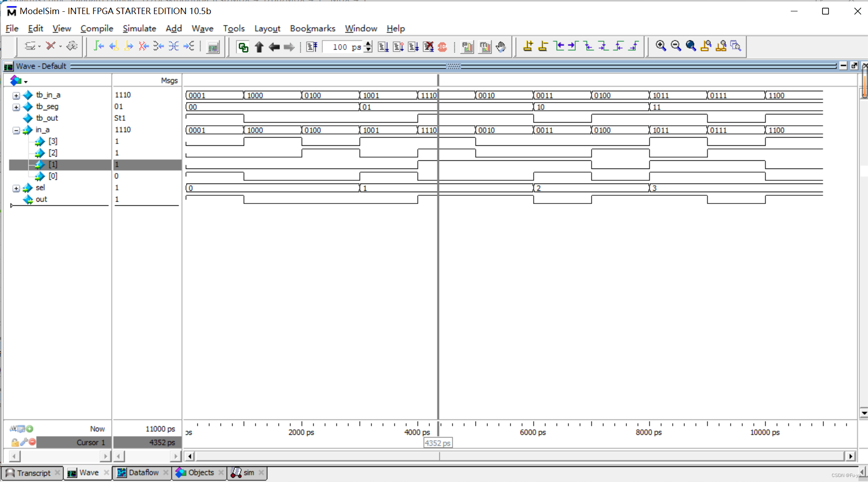Click the Performance Profiling chart icon
868x482 pixels.
coord(467,47)
